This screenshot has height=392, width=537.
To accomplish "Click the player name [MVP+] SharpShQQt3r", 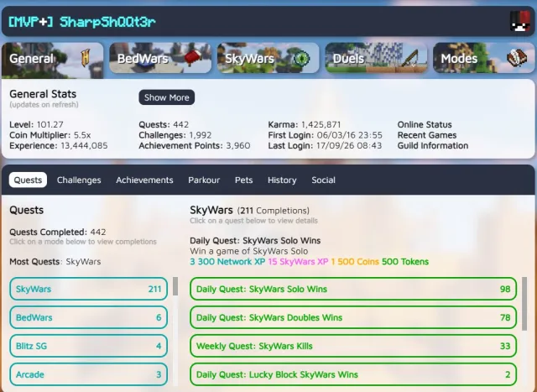I will tap(82, 22).
